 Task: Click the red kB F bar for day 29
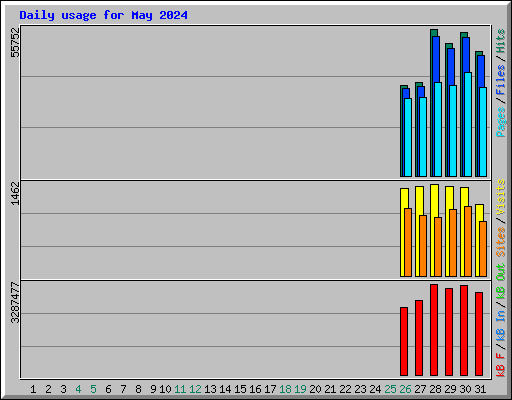point(449,332)
